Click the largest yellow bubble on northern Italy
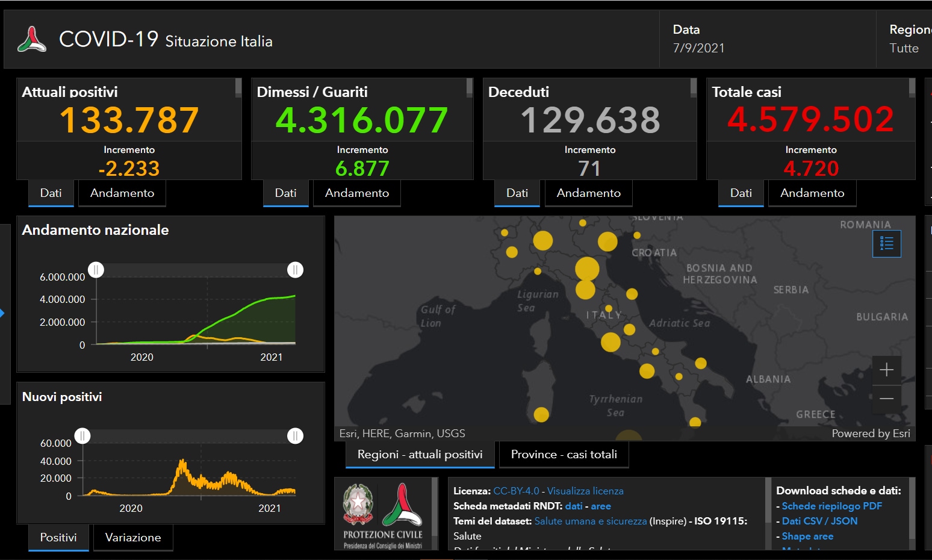This screenshot has height=560, width=932. click(587, 269)
